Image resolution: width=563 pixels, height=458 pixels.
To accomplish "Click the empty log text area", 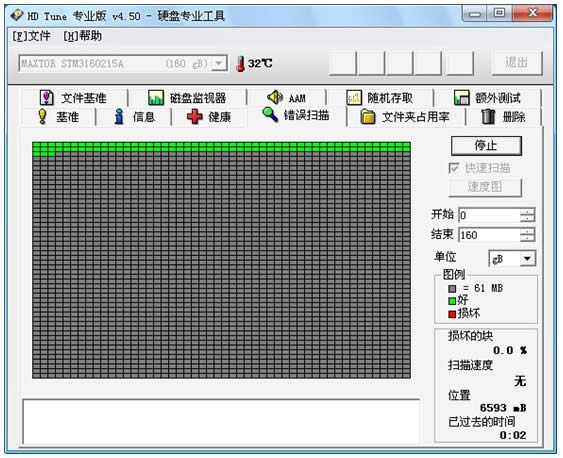I will click(x=221, y=422).
